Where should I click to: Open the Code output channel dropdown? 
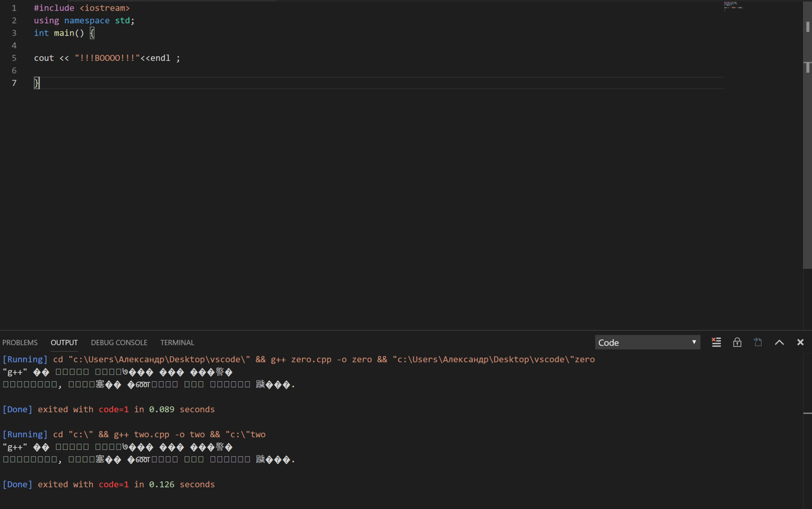(x=647, y=342)
